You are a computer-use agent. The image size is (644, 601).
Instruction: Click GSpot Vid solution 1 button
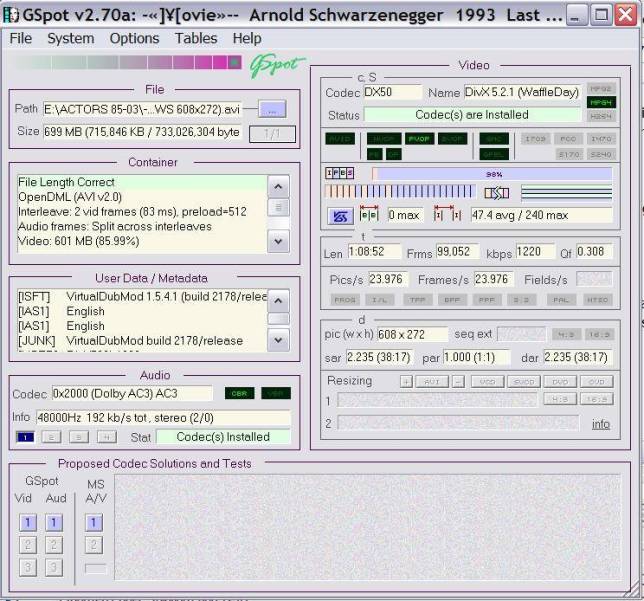pos(28,523)
